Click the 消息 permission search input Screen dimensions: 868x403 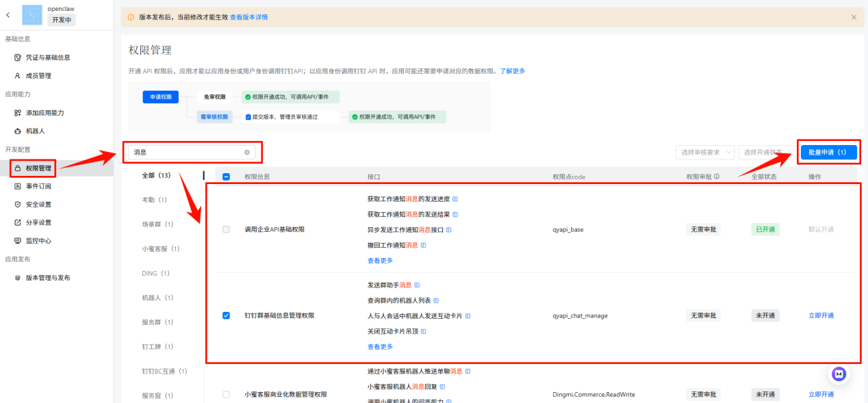[x=185, y=152]
